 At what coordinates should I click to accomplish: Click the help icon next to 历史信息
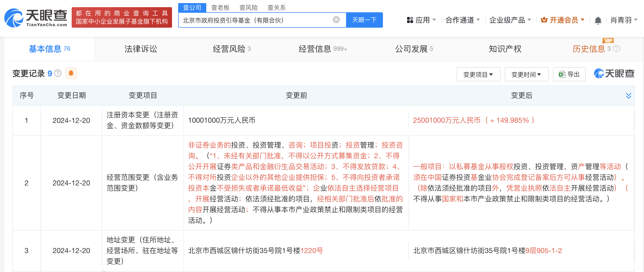coord(617,49)
